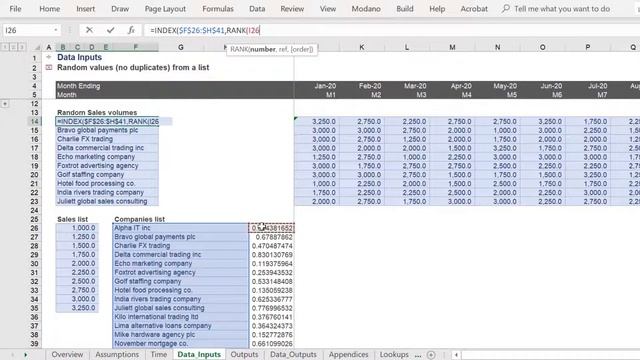Open the Insert ribbon tab

(x=85, y=9)
